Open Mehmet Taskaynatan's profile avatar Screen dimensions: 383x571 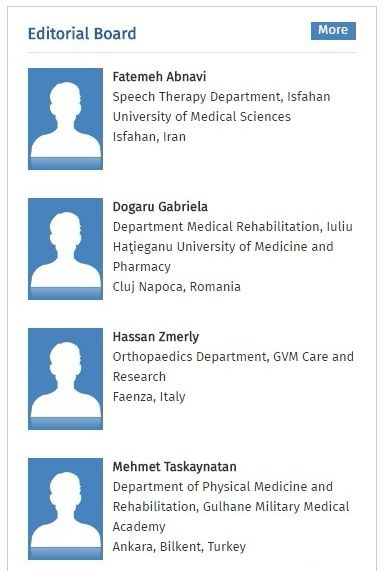tap(66, 509)
